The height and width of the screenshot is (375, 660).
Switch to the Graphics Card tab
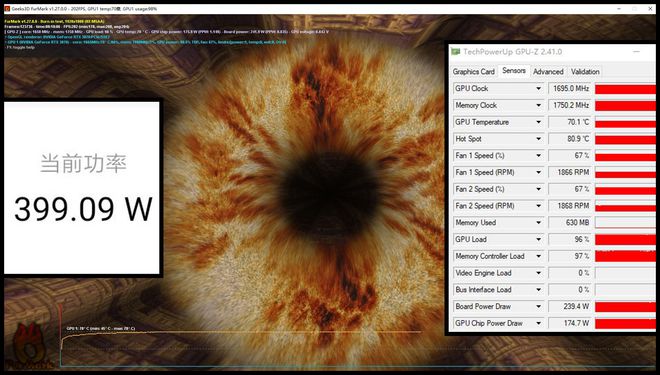pyautogui.click(x=474, y=72)
